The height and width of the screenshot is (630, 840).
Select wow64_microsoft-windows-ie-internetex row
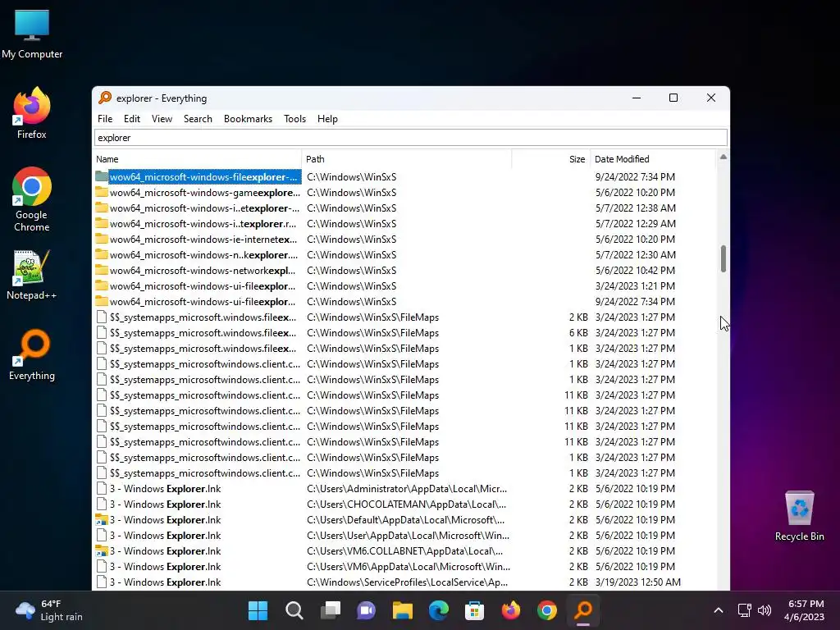[x=404, y=239]
